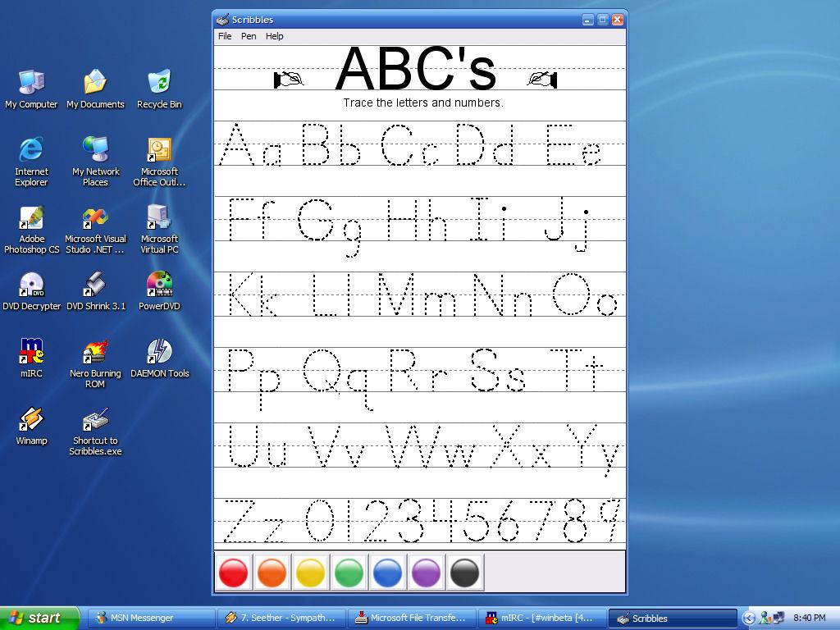Open the Pen menu
The height and width of the screenshot is (630, 840).
[x=249, y=36]
